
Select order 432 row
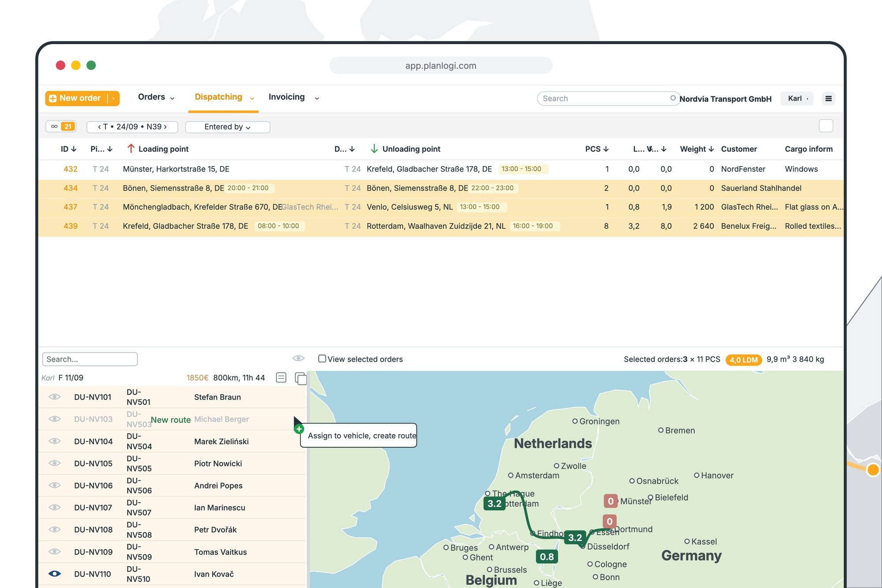pos(441,169)
